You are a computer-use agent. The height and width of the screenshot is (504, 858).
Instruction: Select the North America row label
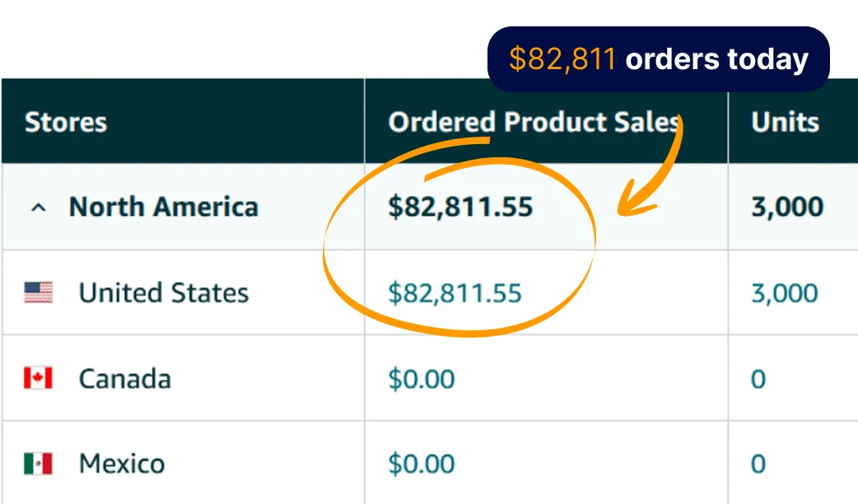(x=164, y=207)
